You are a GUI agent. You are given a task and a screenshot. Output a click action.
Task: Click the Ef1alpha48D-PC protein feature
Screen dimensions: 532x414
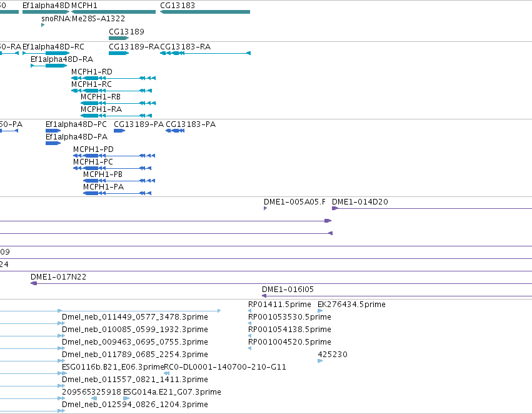(x=53, y=131)
